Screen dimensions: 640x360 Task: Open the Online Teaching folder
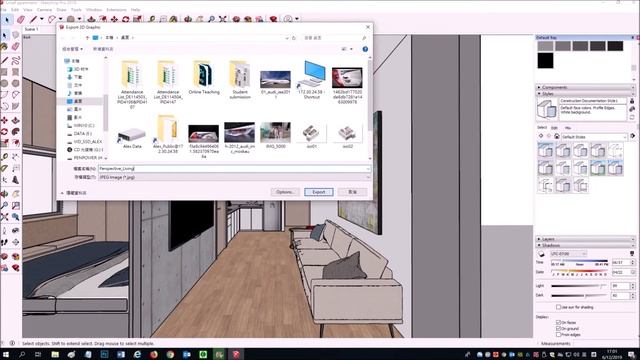[204, 78]
